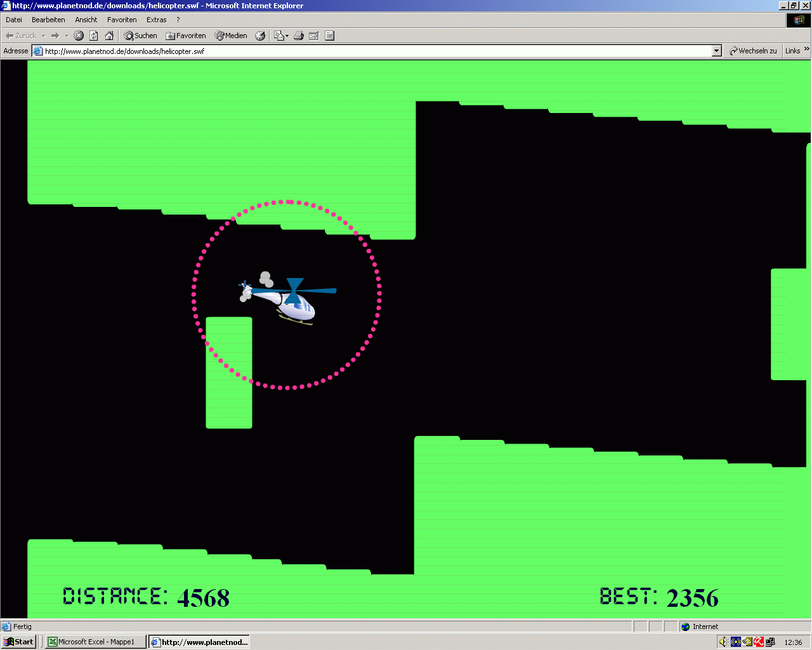Screen dimensions: 812x650
Task: Click the page icon in address bar
Action: click(x=38, y=51)
